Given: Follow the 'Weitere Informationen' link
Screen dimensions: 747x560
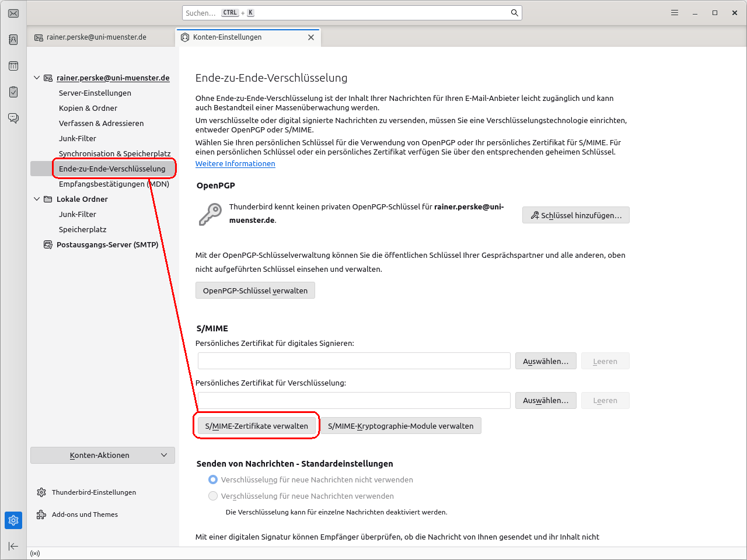Looking at the screenshot, I should (235, 164).
